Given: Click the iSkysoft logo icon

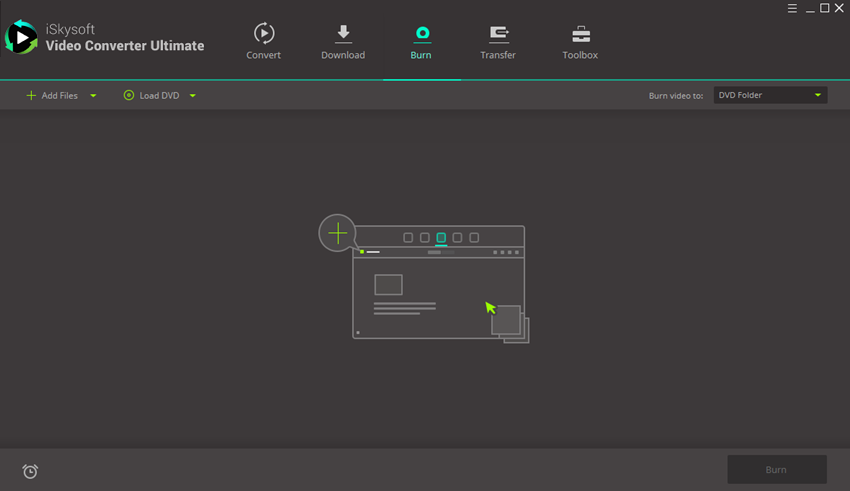Looking at the screenshot, I should pos(21,38).
